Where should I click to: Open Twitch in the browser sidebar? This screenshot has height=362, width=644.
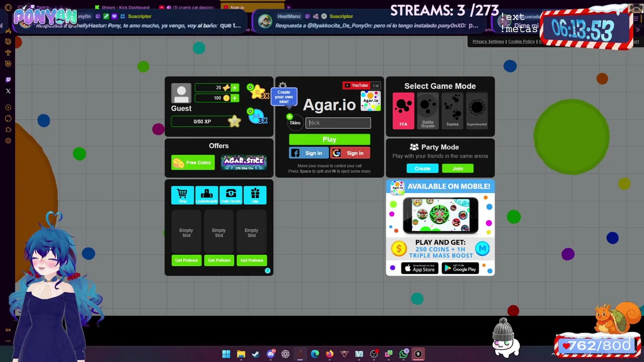coord(8,79)
